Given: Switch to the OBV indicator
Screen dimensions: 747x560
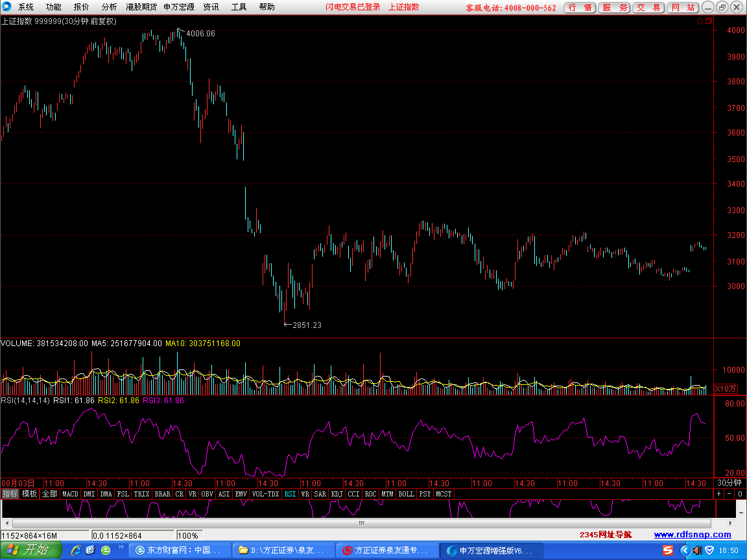Looking at the screenshot, I should [207, 494].
